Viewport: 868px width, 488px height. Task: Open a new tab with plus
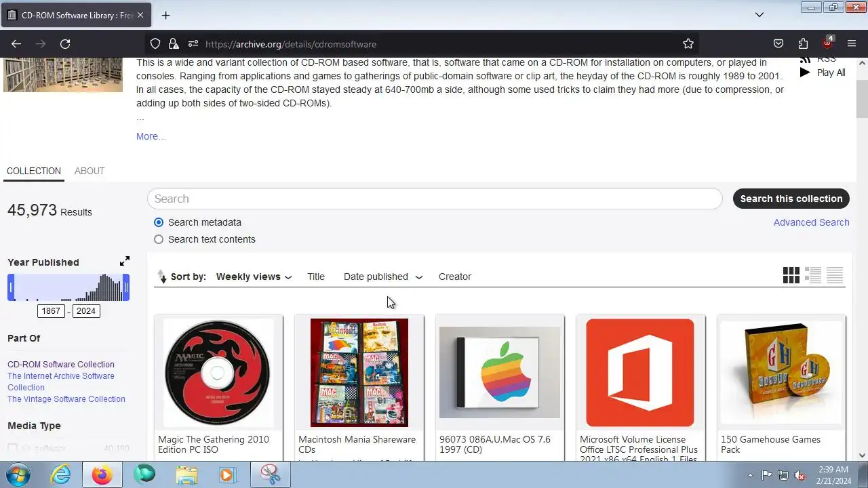(x=165, y=15)
